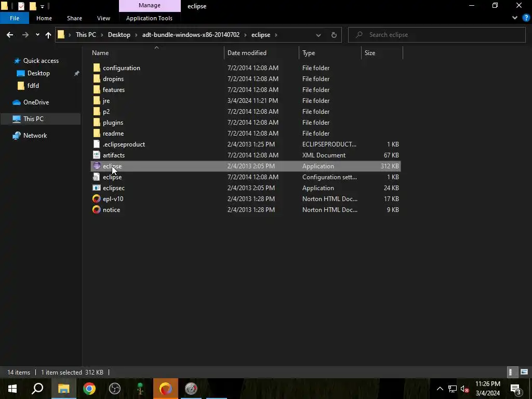Screen dimensions: 532x399
Task: Select OneDrive in navigation pane
Action: [36, 102]
